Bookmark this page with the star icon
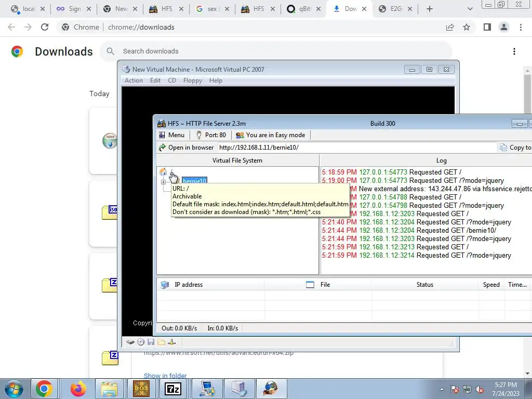The height and width of the screenshot is (399, 532). pyautogui.click(x=467, y=27)
